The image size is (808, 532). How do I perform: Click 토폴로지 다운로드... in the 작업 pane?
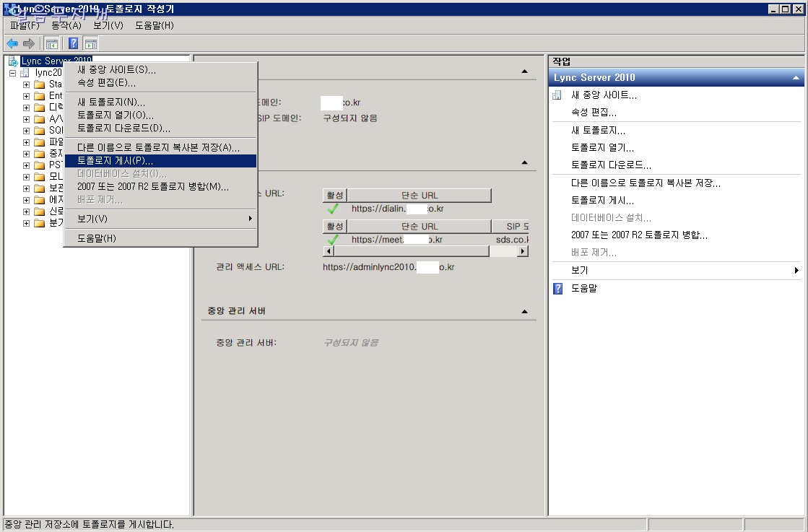[x=611, y=165]
